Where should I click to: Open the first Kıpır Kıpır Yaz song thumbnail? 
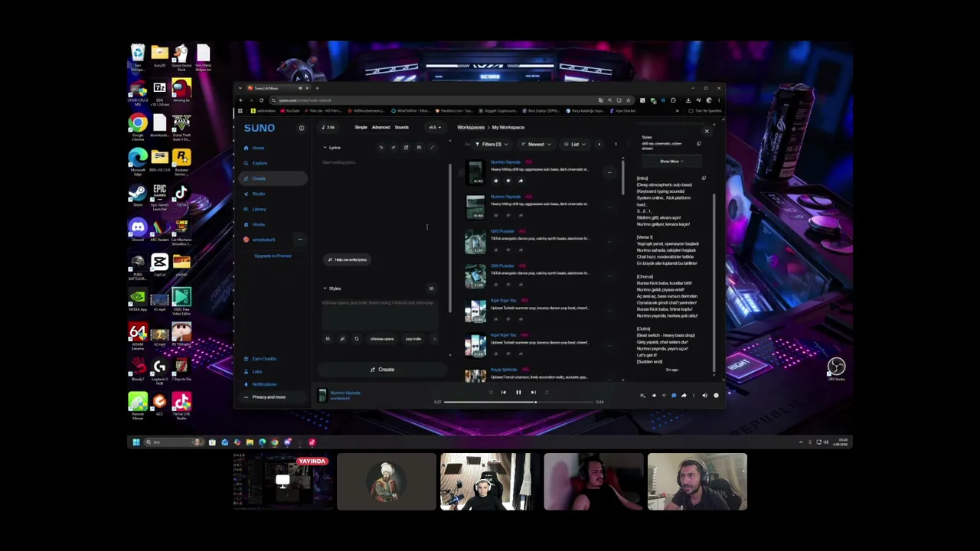tap(475, 311)
